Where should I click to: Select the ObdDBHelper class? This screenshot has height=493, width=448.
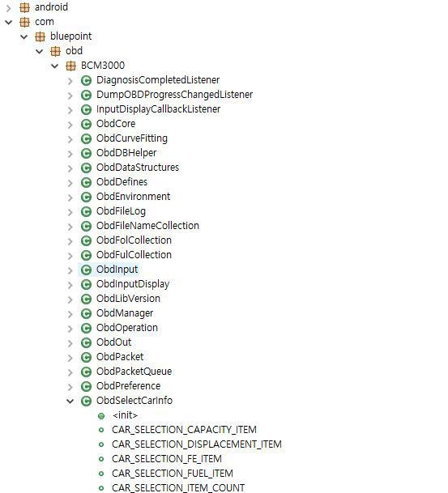(x=126, y=153)
